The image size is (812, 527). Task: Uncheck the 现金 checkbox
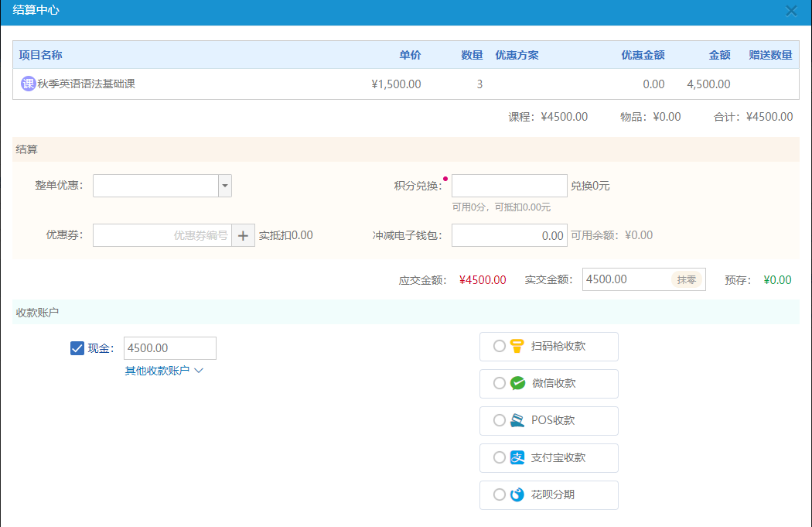point(77,348)
